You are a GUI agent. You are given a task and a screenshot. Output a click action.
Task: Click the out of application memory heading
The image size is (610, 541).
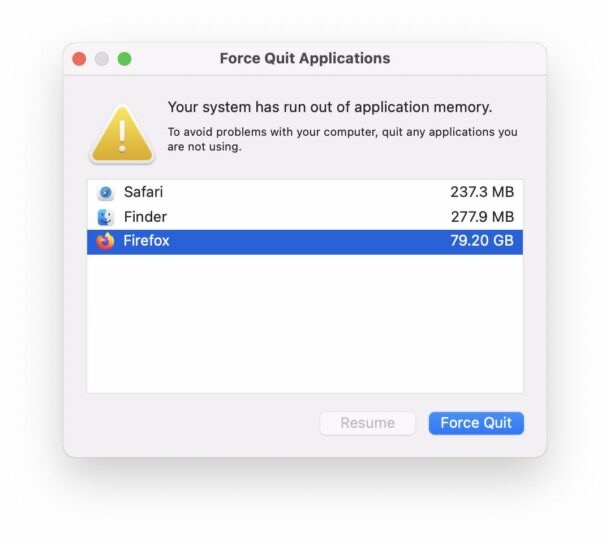pyautogui.click(x=330, y=107)
